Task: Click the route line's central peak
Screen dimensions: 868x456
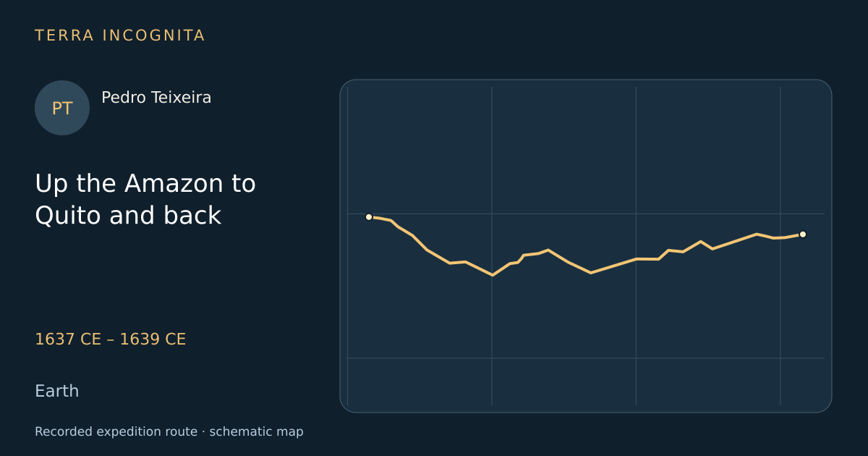Action: point(548,250)
